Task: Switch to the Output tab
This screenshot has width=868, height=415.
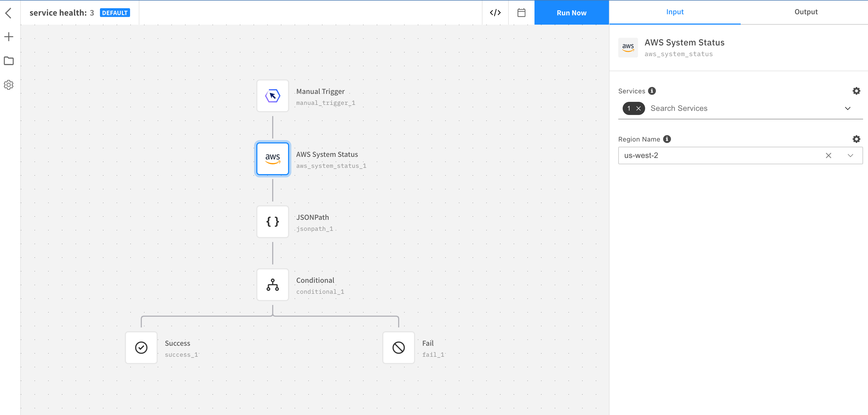Action: (x=806, y=12)
